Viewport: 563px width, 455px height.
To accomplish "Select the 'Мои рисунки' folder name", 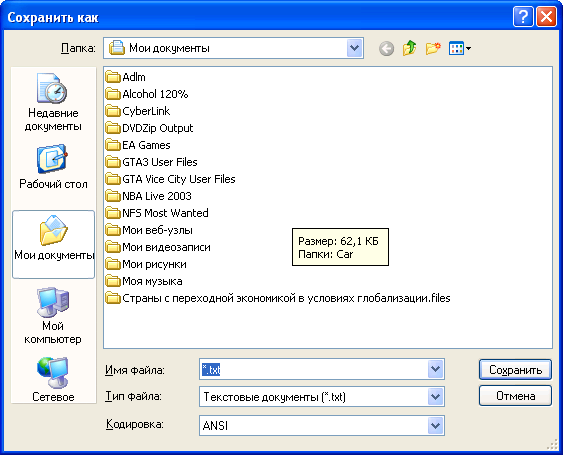I will point(154,264).
